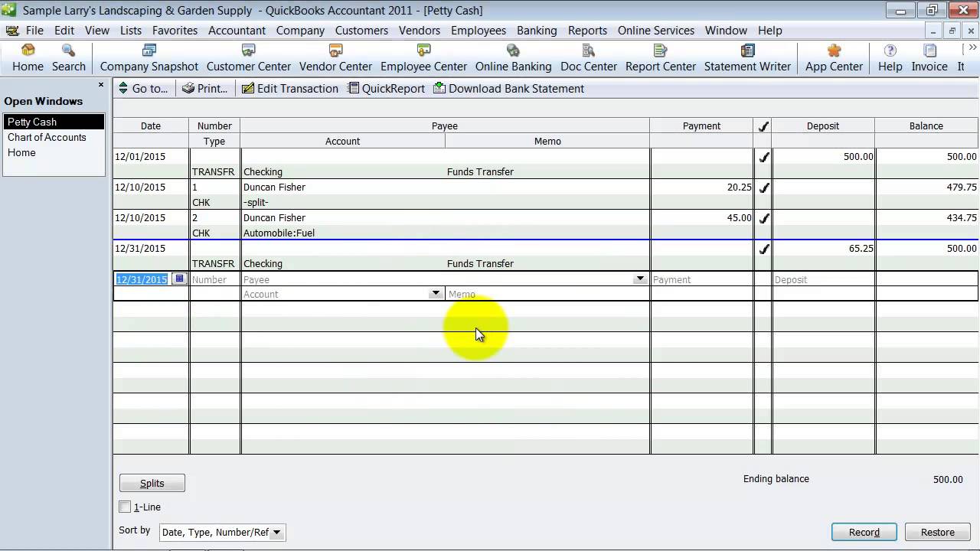Restore the inner Petty Cash window
Image resolution: width=980 pixels, height=551 pixels.
tap(952, 31)
